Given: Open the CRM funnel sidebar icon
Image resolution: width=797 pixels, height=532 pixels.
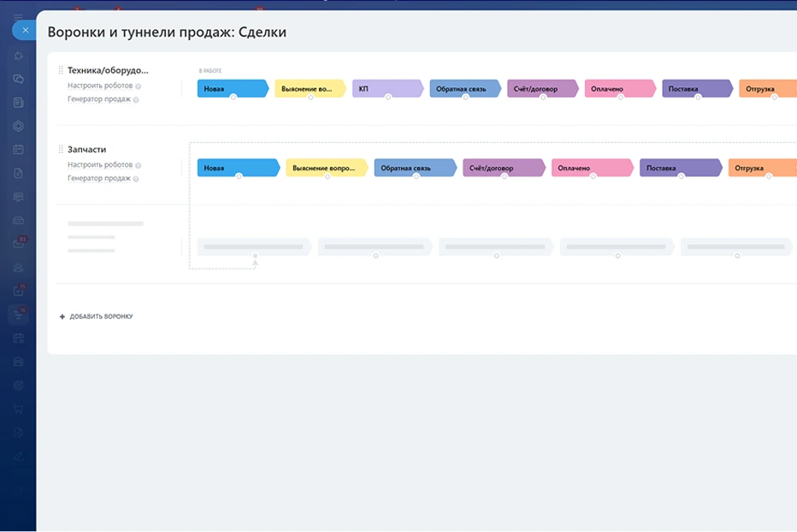Looking at the screenshot, I should (x=18, y=314).
